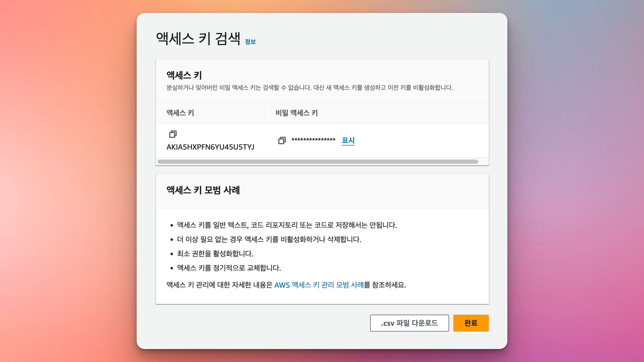Click the 액세스 키 모범 사례 section heading

pos(203,190)
